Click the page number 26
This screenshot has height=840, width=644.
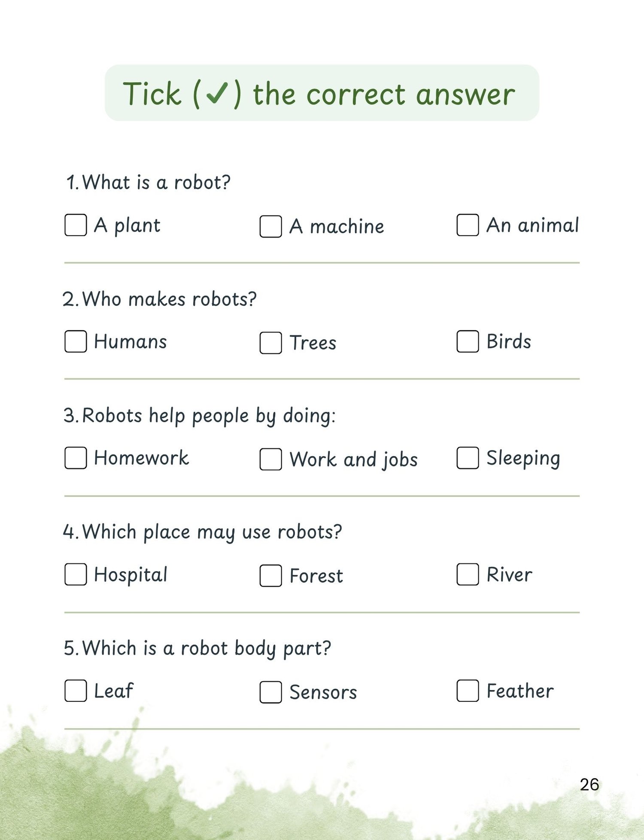589,785
